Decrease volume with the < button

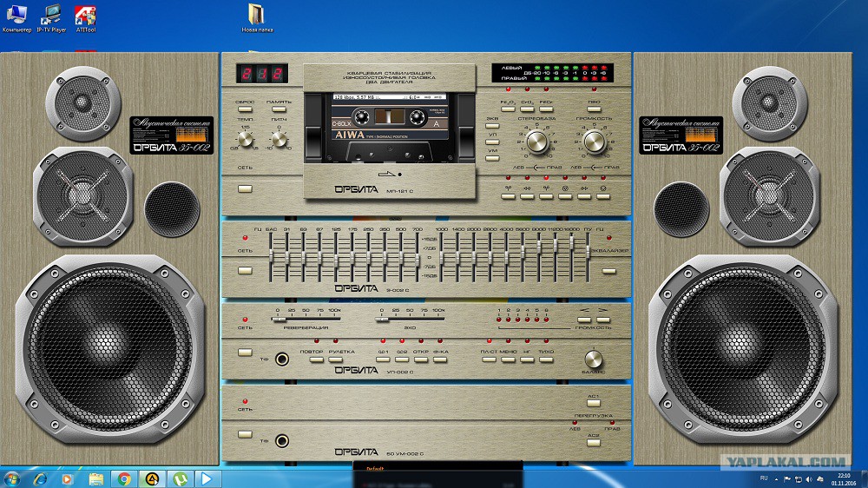click(x=584, y=320)
